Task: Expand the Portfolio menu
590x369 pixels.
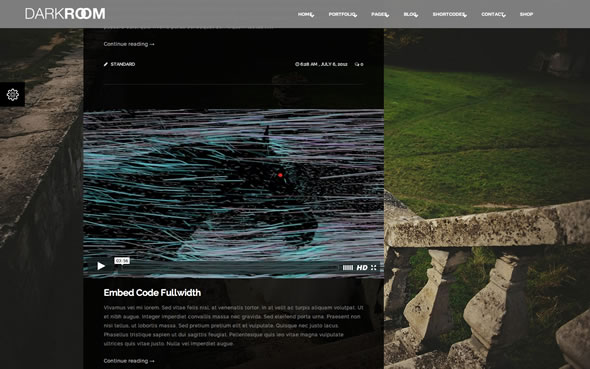Action: (342, 14)
